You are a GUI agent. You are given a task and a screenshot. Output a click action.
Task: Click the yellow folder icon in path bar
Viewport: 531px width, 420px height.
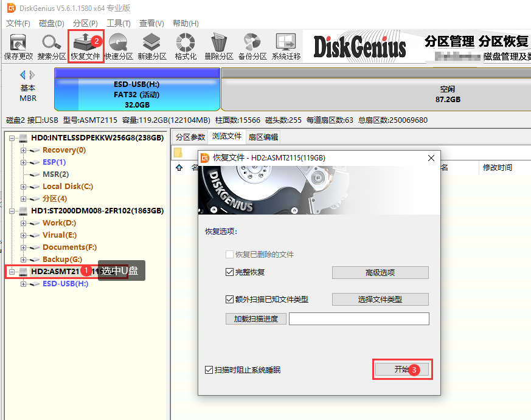178,153
